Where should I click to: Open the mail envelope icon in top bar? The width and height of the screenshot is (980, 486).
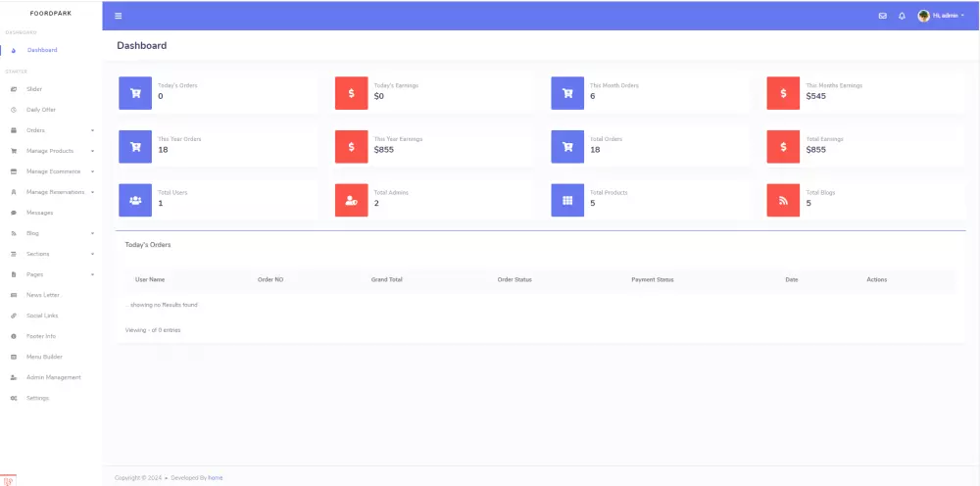coord(883,16)
